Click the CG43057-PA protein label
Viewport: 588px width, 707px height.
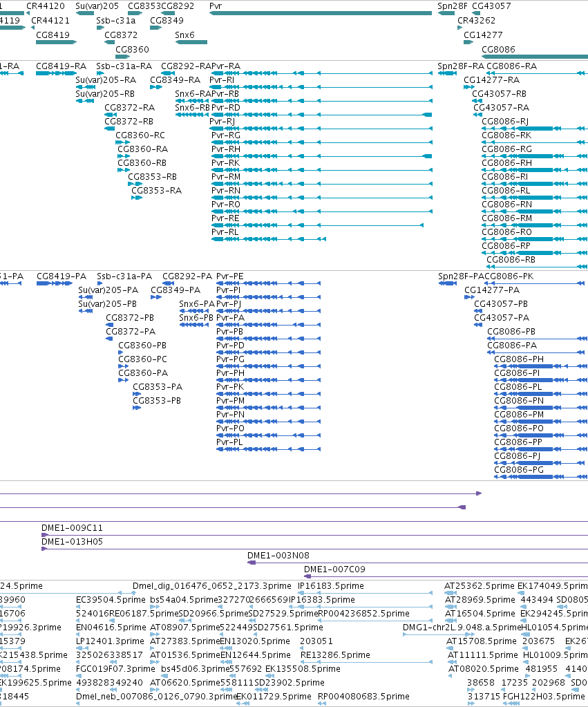(502, 317)
